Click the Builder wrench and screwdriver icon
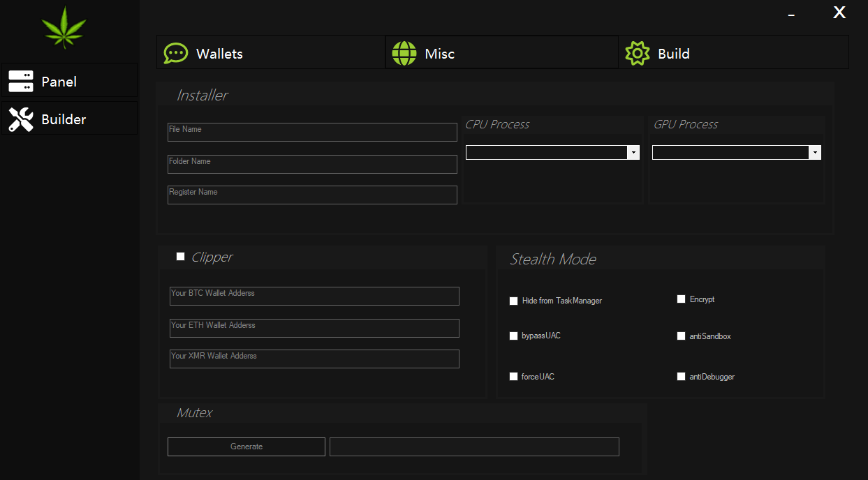The width and height of the screenshot is (868, 480). tap(21, 119)
